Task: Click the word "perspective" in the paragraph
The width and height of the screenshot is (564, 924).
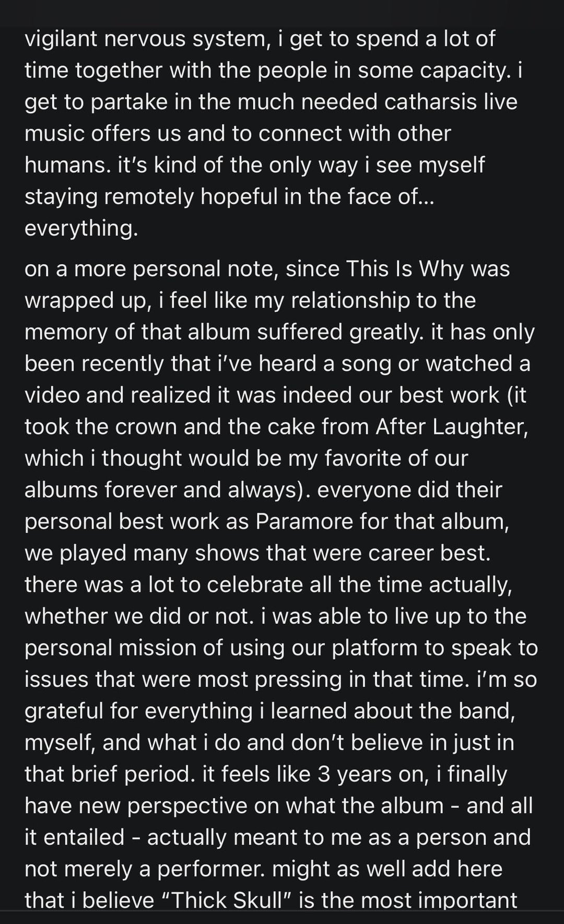Action: (187, 806)
